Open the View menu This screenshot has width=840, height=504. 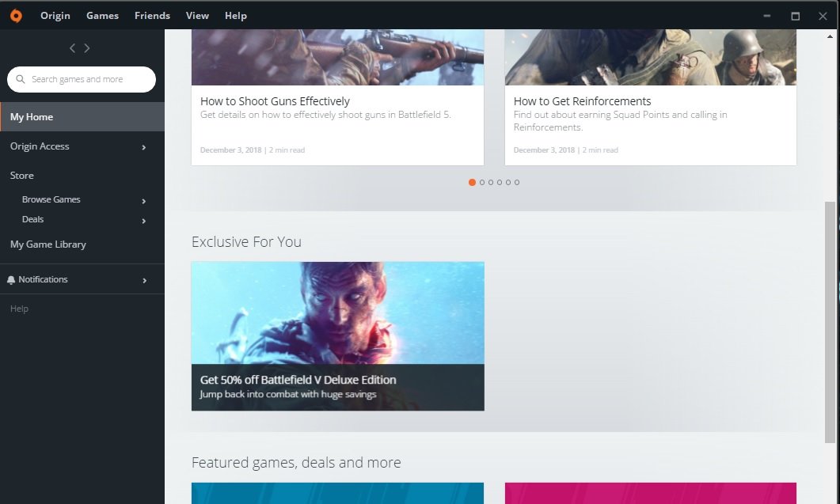coord(197,16)
